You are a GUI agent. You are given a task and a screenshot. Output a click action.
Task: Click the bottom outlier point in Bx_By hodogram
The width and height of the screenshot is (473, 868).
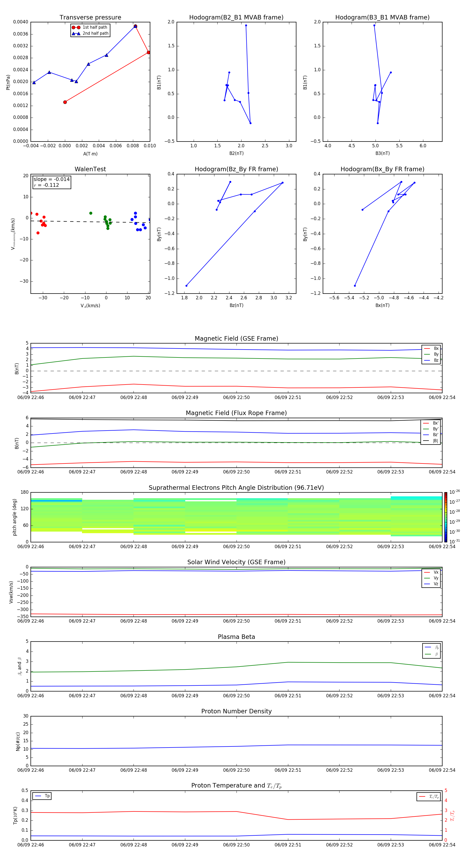coord(355,286)
